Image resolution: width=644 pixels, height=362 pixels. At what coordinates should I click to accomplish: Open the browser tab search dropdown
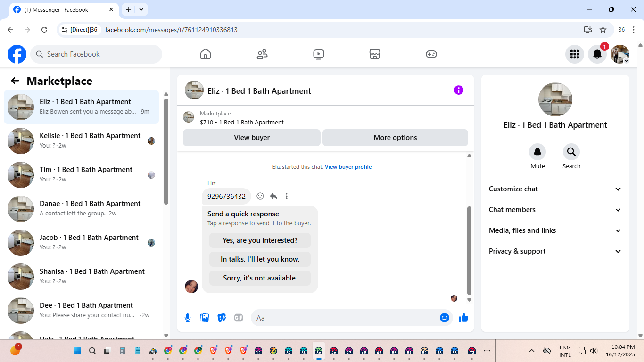point(141,9)
